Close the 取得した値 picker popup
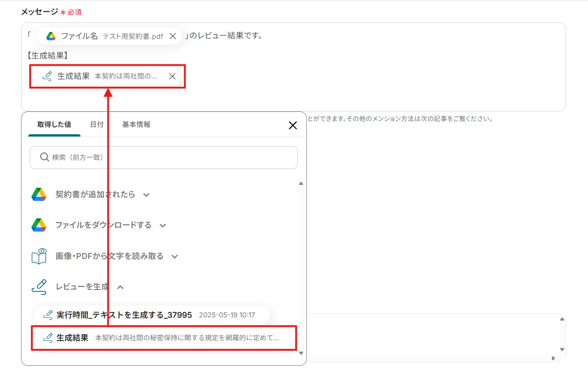 293,126
